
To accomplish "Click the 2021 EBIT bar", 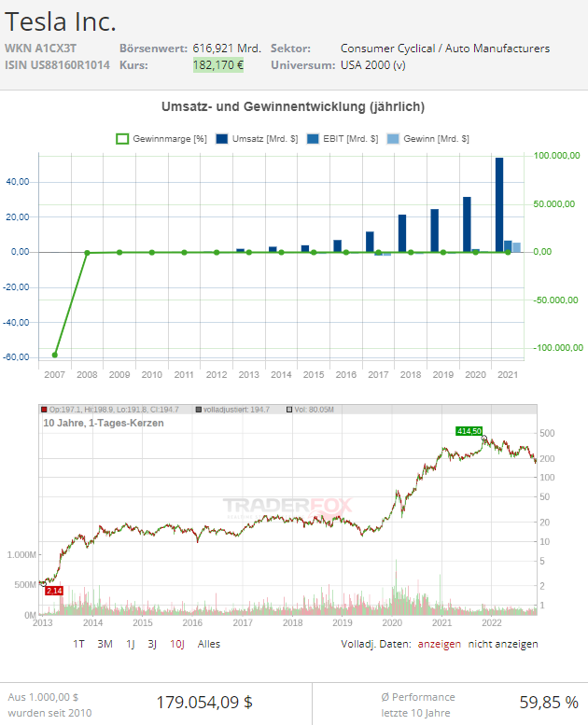I will point(508,246).
